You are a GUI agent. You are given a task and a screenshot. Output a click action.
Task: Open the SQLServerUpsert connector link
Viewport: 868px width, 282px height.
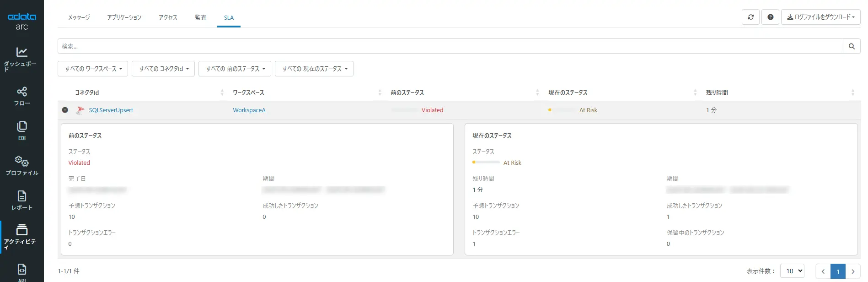pos(111,110)
